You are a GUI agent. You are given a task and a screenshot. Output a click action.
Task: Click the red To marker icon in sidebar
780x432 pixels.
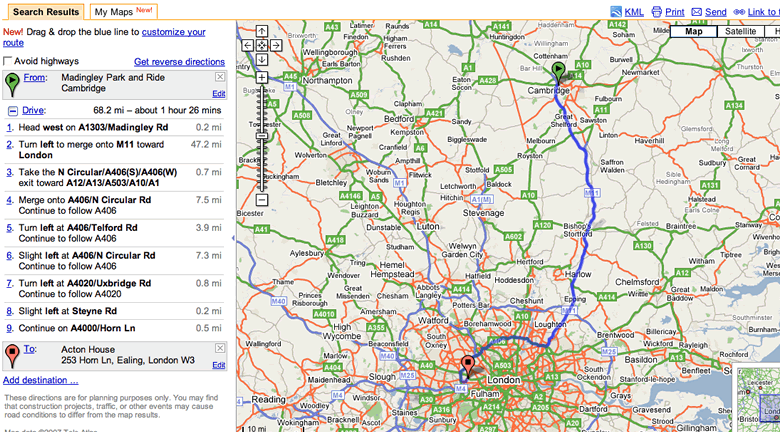[x=12, y=356]
